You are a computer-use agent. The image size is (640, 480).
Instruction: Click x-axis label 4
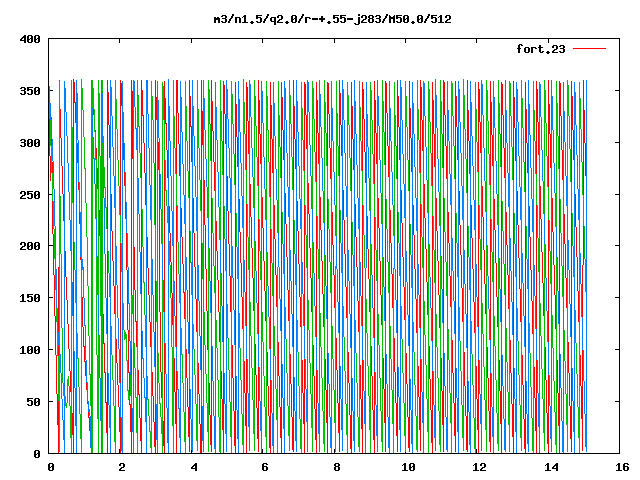coord(194,467)
